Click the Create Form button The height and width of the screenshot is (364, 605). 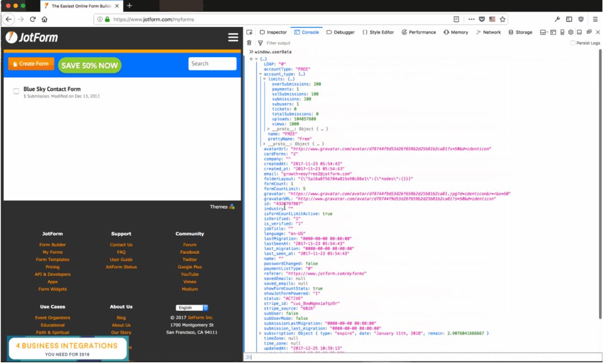pyautogui.click(x=31, y=64)
